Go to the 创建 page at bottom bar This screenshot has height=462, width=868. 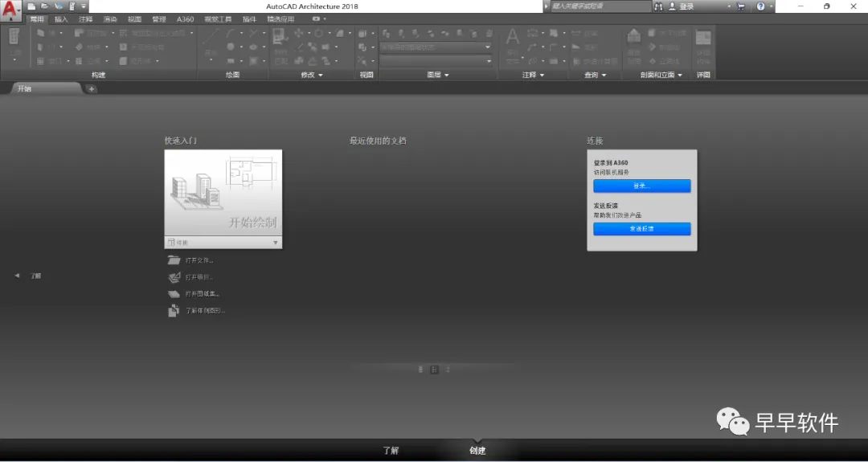click(x=477, y=451)
